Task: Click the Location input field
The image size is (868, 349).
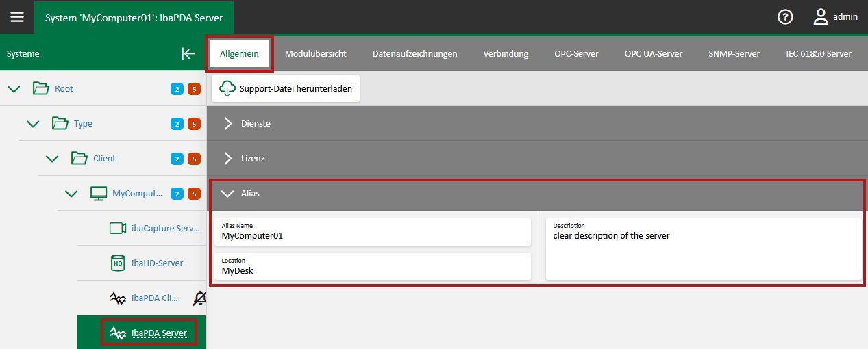Action: coord(373,266)
